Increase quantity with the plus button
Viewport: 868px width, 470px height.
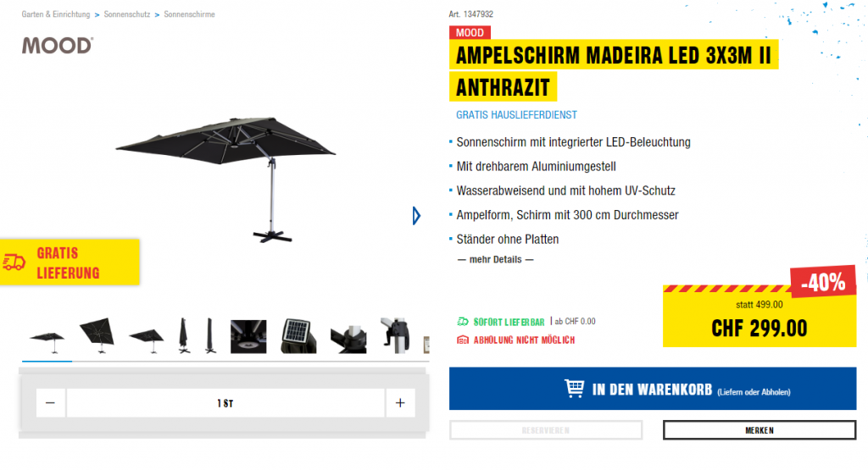pyautogui.click(x=400, y=402)
